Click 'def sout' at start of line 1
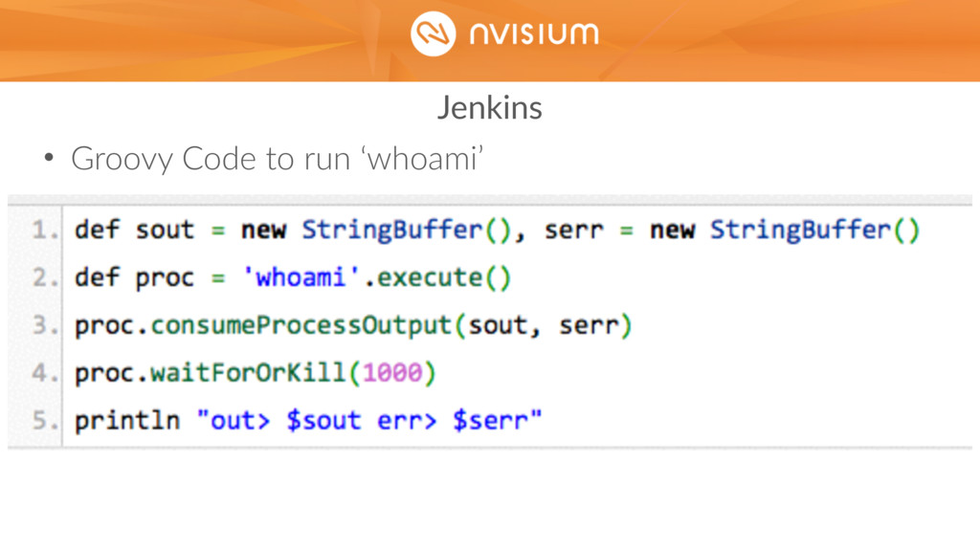This screenshot has height=551, width=980. pyautogui.click(x=134, y=230)
